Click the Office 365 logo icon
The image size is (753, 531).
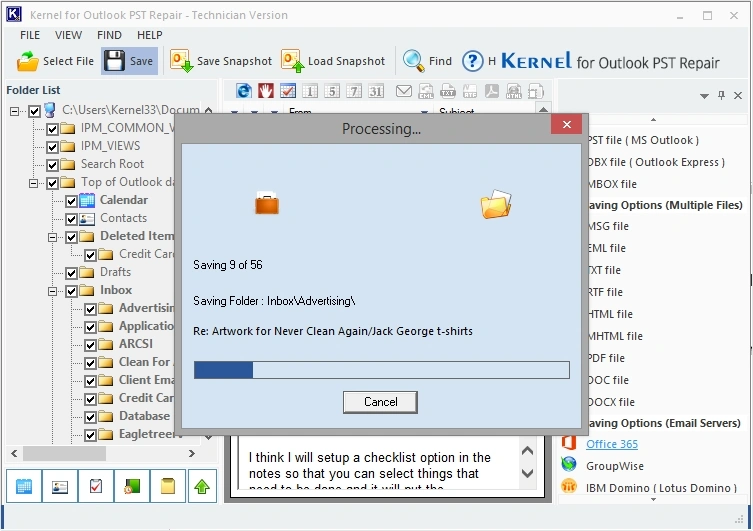coord(569,443)
